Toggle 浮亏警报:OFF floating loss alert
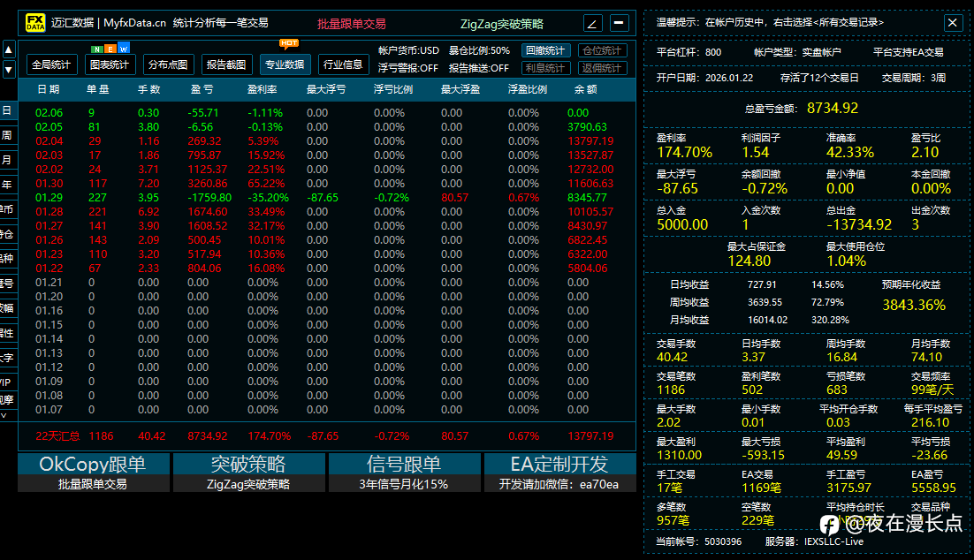Screen dimensions: 974x560 point(408,68)
